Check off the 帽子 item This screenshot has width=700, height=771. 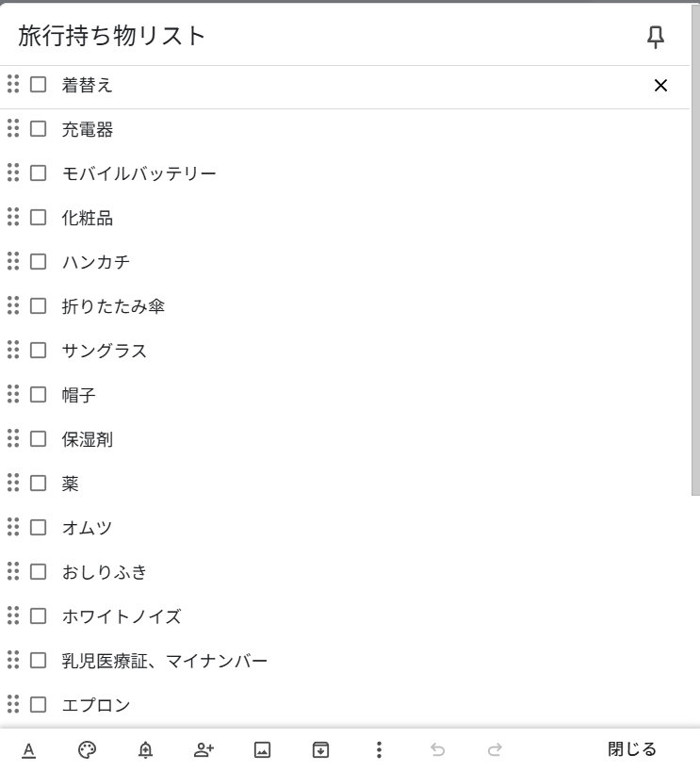[x=39, y=394]
